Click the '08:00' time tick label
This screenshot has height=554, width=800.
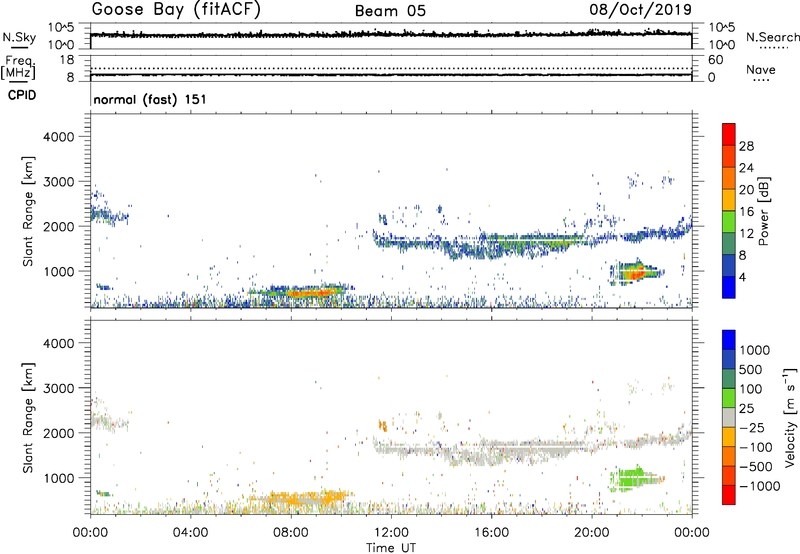tap(291, 533)
